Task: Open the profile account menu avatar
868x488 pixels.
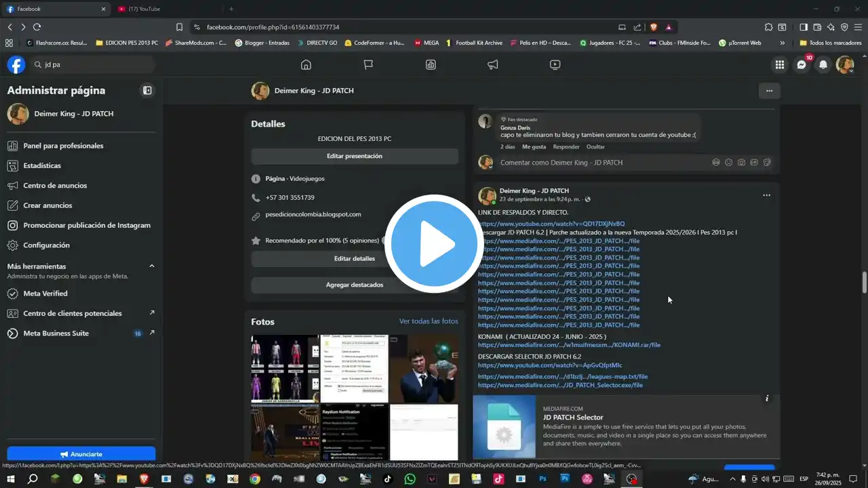Action: click(x=845, y=64)
